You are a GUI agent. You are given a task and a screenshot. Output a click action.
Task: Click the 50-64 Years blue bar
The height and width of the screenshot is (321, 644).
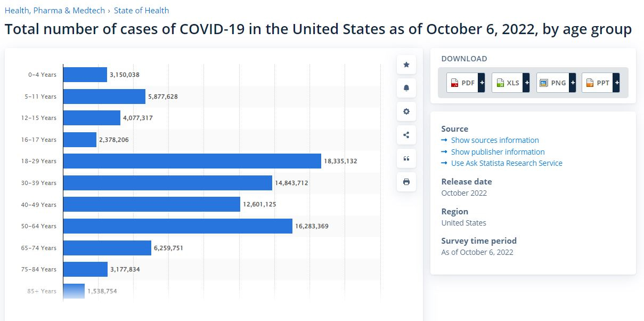177,226
